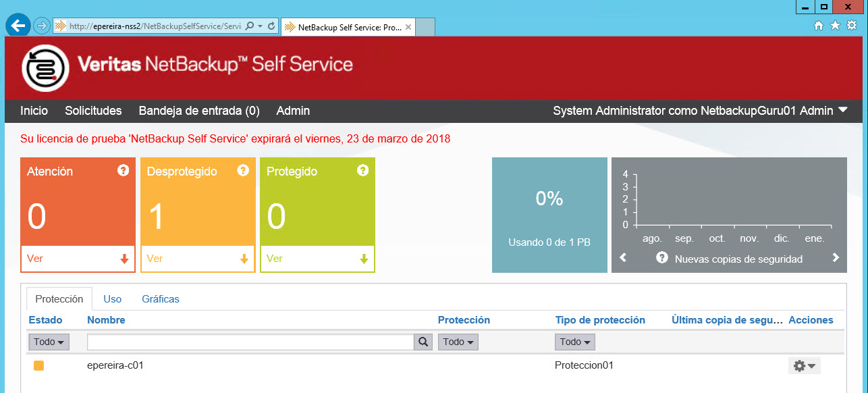Open the System Administrator user menu

click(700, 111)
